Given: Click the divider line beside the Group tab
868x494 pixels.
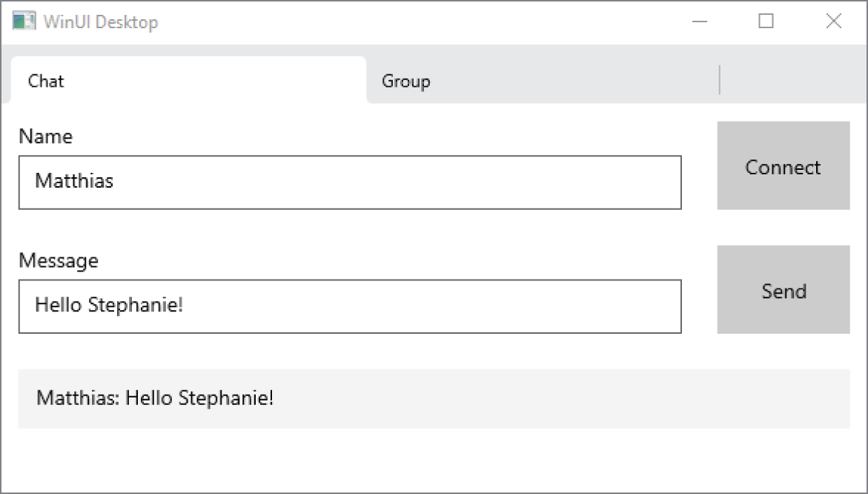Looking at the screenshot, I should (720, 79).
